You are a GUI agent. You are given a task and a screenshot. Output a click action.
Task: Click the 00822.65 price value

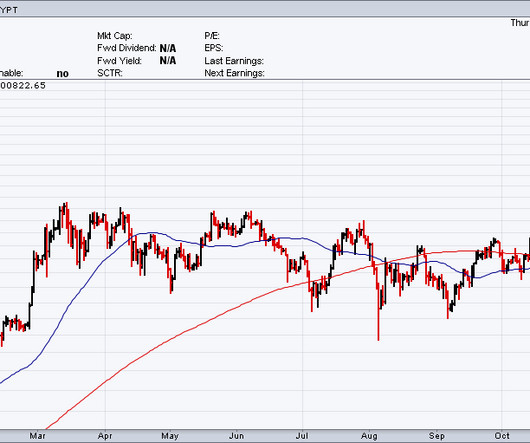pos(23,85)
